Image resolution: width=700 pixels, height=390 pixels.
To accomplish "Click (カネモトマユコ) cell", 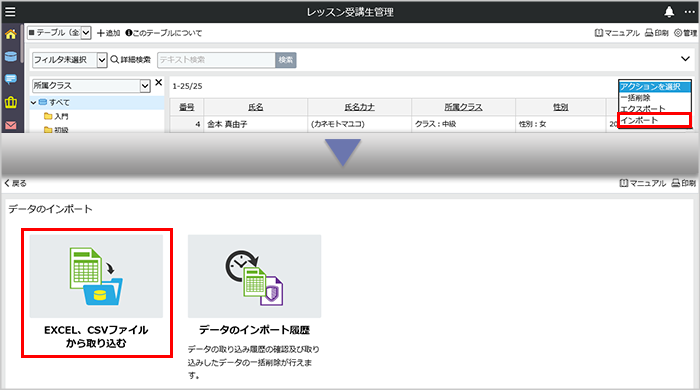I will click(x=359, y=124).
